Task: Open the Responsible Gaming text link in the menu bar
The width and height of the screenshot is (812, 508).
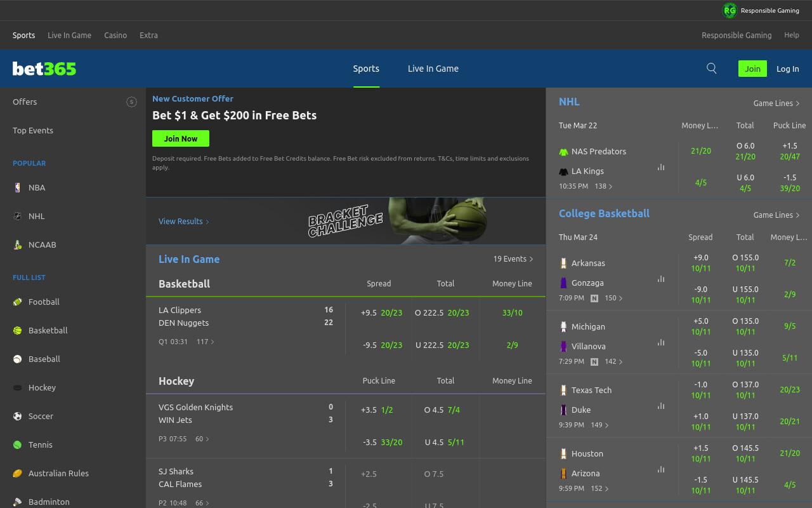Action: pyautogui.click(x=737, y=35)
